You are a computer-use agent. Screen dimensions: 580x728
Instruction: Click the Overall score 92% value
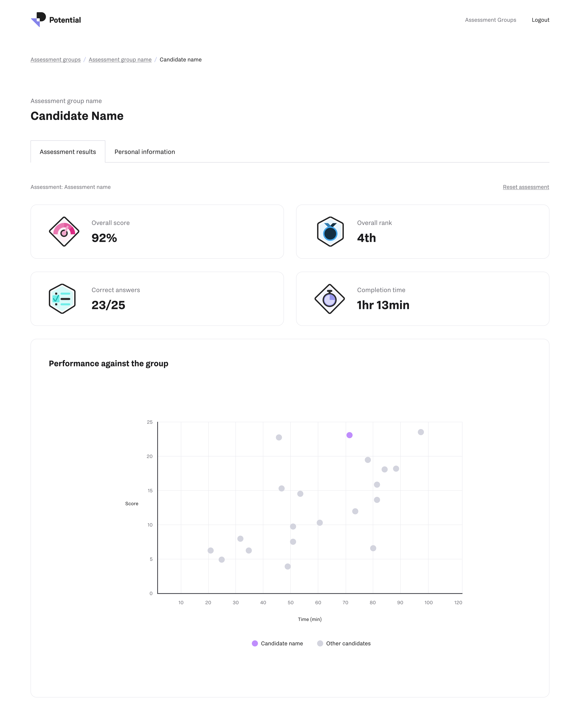coord(104,238)
